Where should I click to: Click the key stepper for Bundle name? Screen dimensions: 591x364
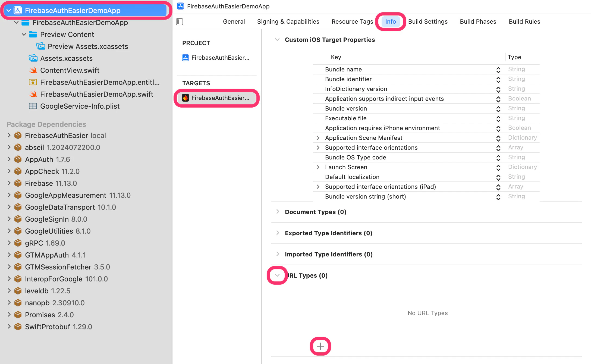pyautogui.click(x=498, y=70)
